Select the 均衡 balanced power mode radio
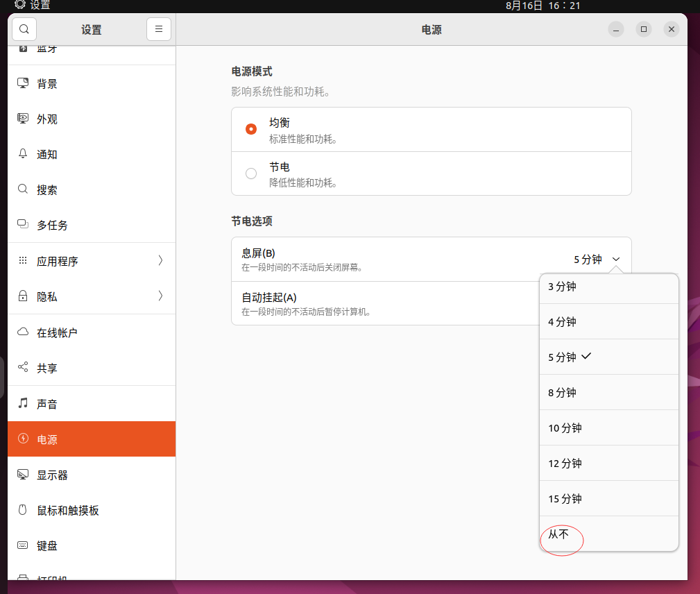The height and width of the screenshot is (594, 700). (251, 129)
